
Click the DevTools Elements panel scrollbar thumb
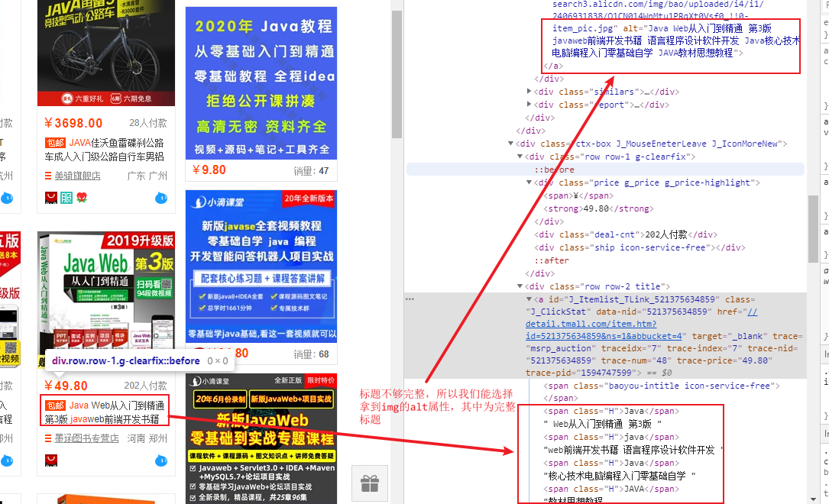pos(813,229)
